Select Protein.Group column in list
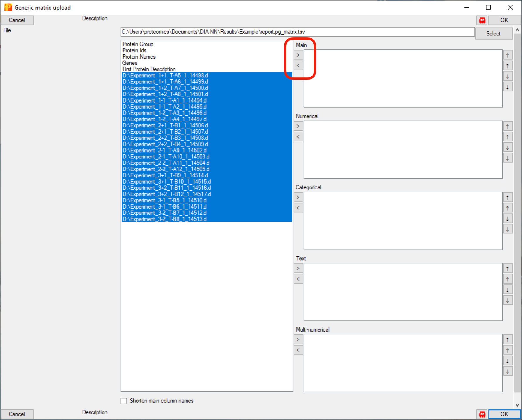This screenshot has height=420, width=522. click(138, 44)
